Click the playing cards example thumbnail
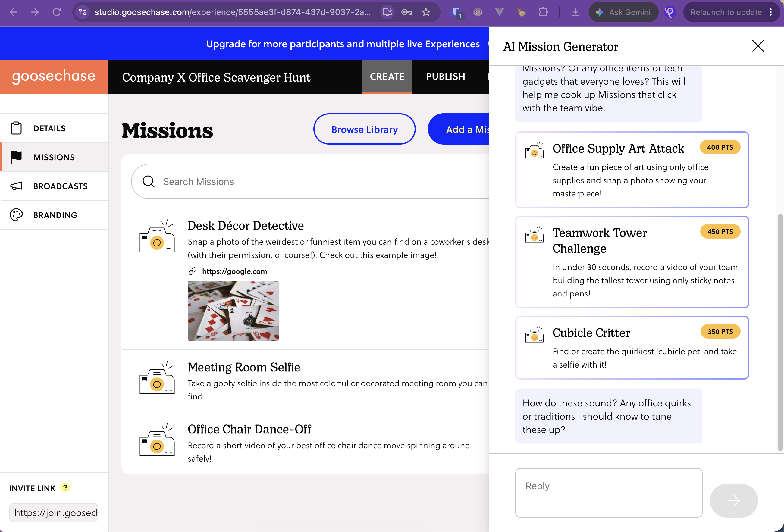 (233, 311)
